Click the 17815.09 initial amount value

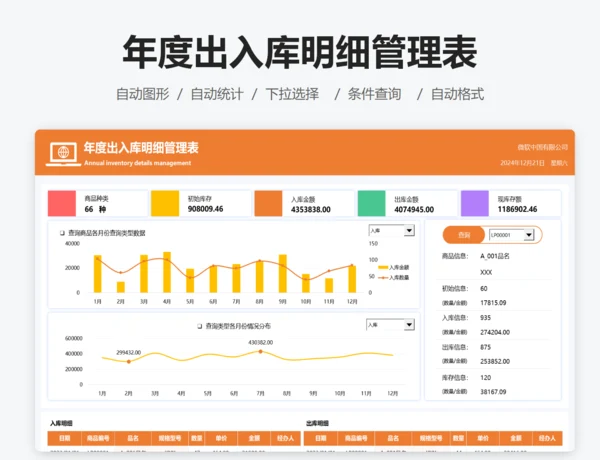[x=493, y=303]
